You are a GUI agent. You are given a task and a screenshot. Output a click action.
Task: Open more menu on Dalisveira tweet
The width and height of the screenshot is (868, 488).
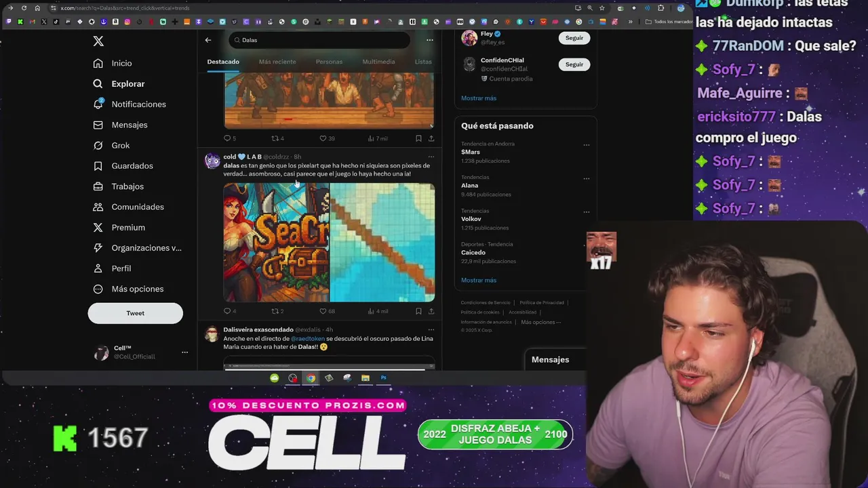tap(431, 329)
